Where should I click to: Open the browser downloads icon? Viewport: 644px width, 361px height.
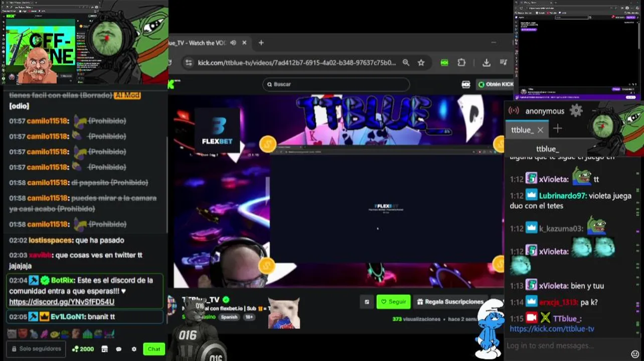486,63
